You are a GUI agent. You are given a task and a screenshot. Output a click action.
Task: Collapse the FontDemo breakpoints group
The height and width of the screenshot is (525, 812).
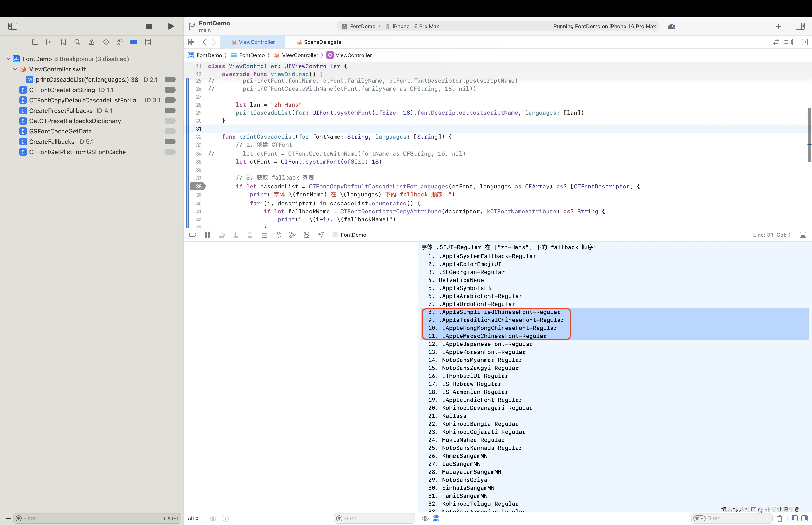pyautogui.click(x=8, y=59)
